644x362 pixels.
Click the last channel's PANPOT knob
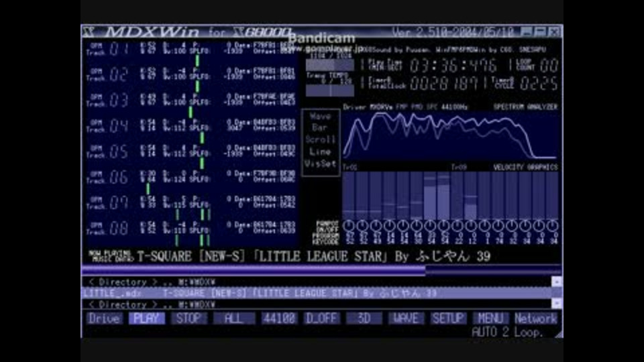click(x=552, y=226)
